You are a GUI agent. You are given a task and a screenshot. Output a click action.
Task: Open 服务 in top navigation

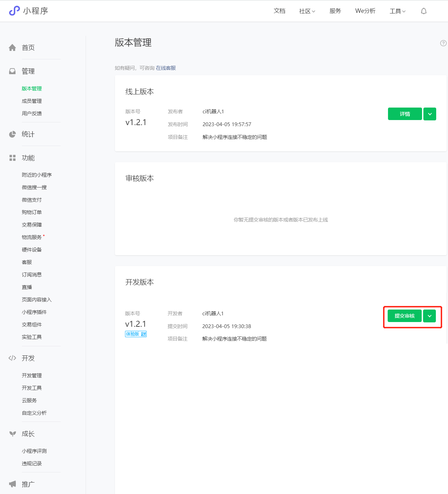pos(335,11)
